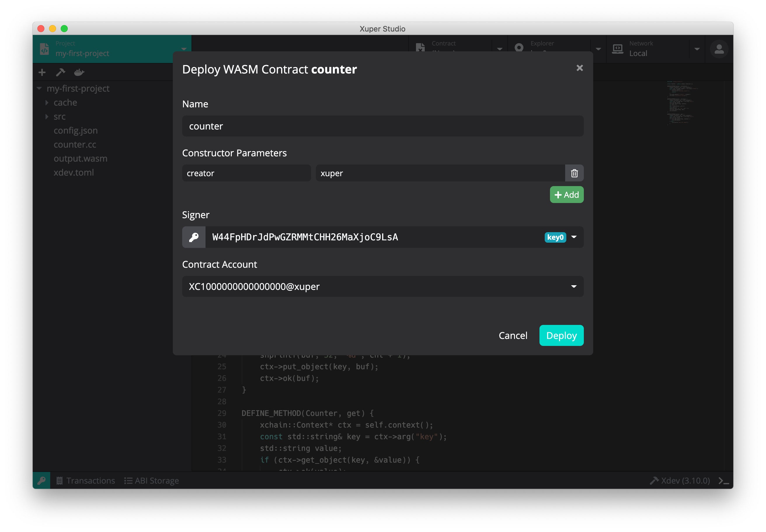The image size is (766, 532).
Task: Open the terminal icon in status bar
Action: point(723,480)
